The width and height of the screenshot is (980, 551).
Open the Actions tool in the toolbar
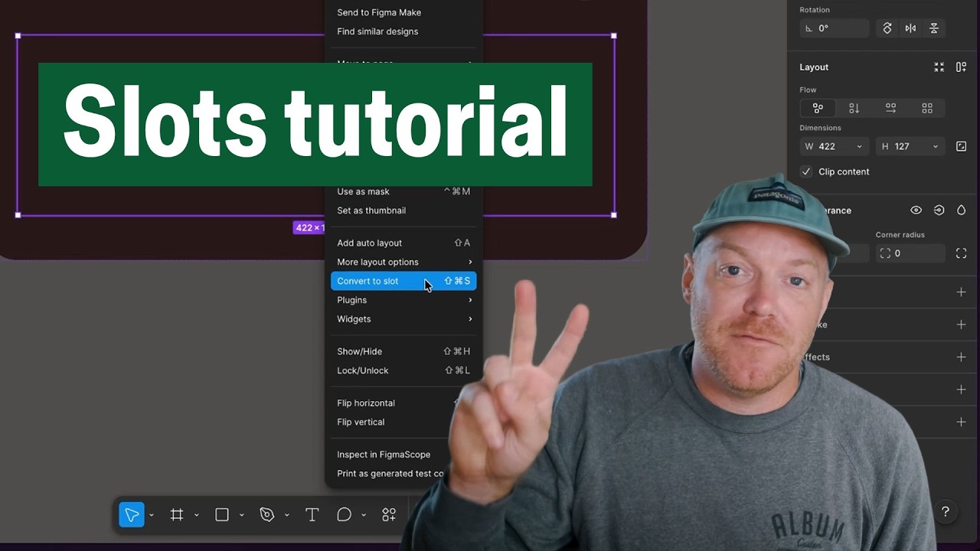tap(389, 515)
